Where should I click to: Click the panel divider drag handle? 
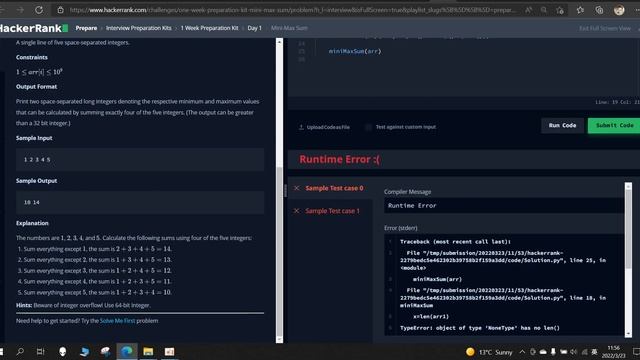click(285, 190)
